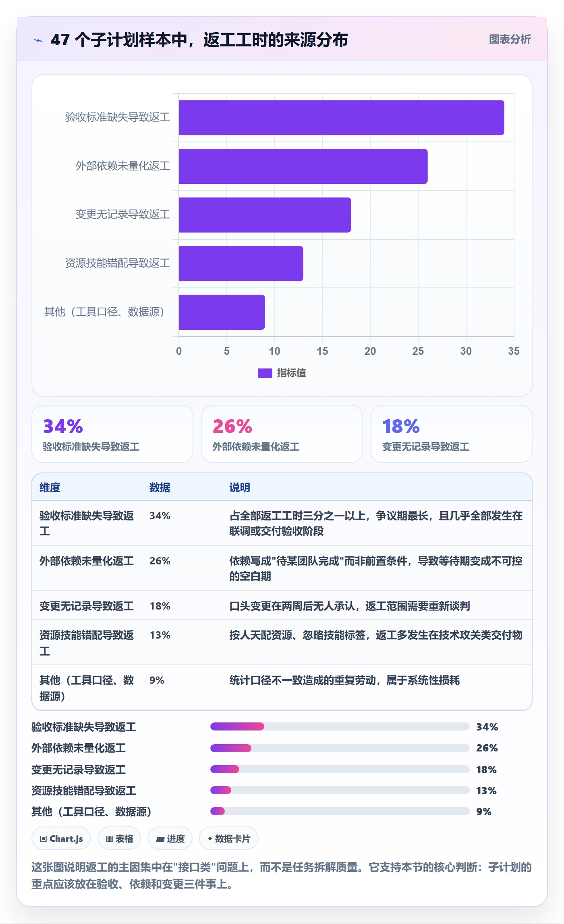This screenshot has width=564, height=924.
Task: Click the diamond icon in 数据卡片 chip
Action: pos(210,839)
